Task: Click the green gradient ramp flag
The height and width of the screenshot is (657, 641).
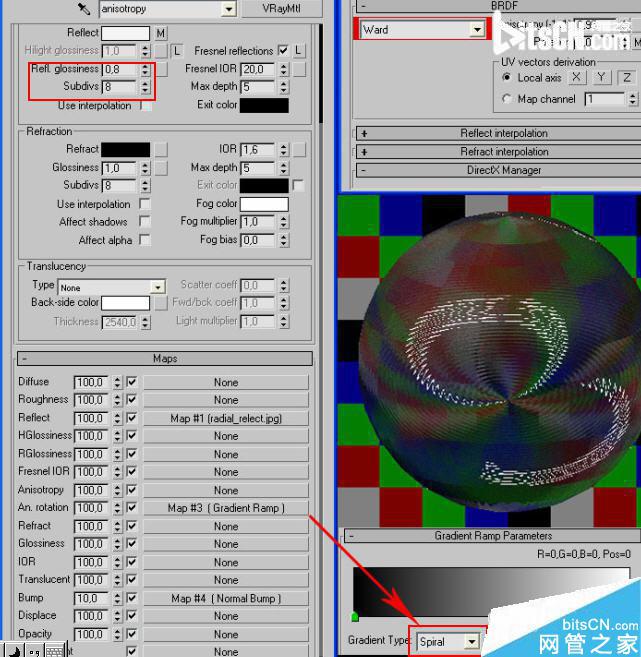Action: [354, 617]
